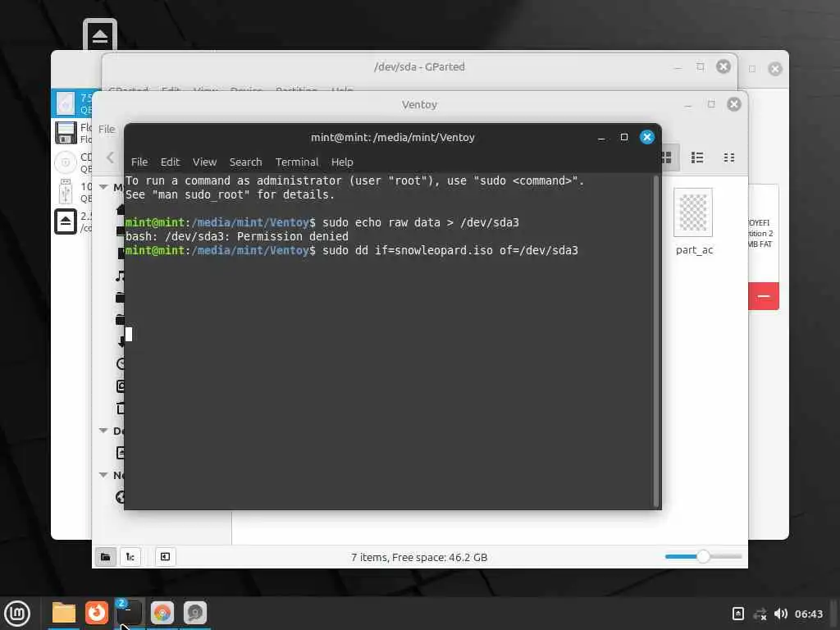840x630 pixels.
Task: Maximize the Ventoy file manager window
Action: click(x=711, y=104)
